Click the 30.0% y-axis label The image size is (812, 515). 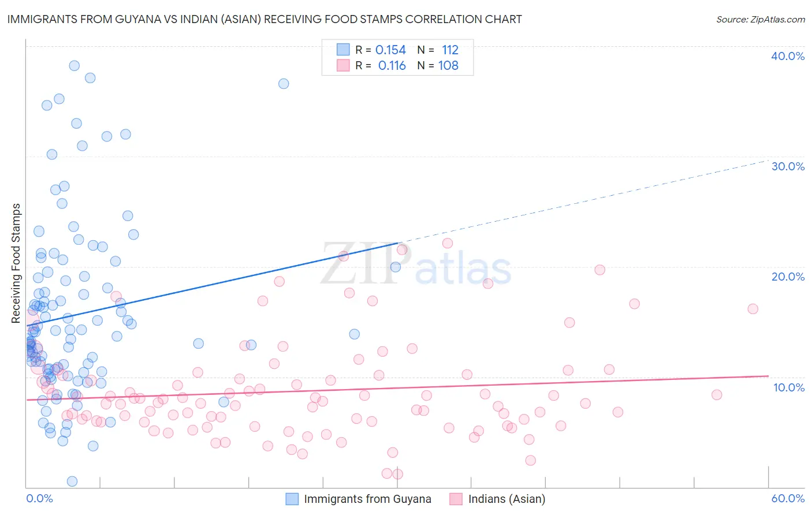pos(788,166)
